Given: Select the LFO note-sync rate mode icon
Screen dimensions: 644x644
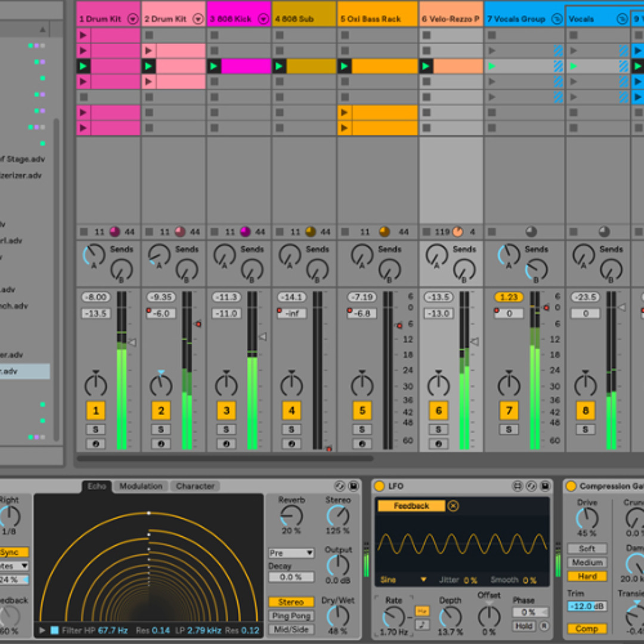Looking at the screenshot, I should click(x=422, y=625).
